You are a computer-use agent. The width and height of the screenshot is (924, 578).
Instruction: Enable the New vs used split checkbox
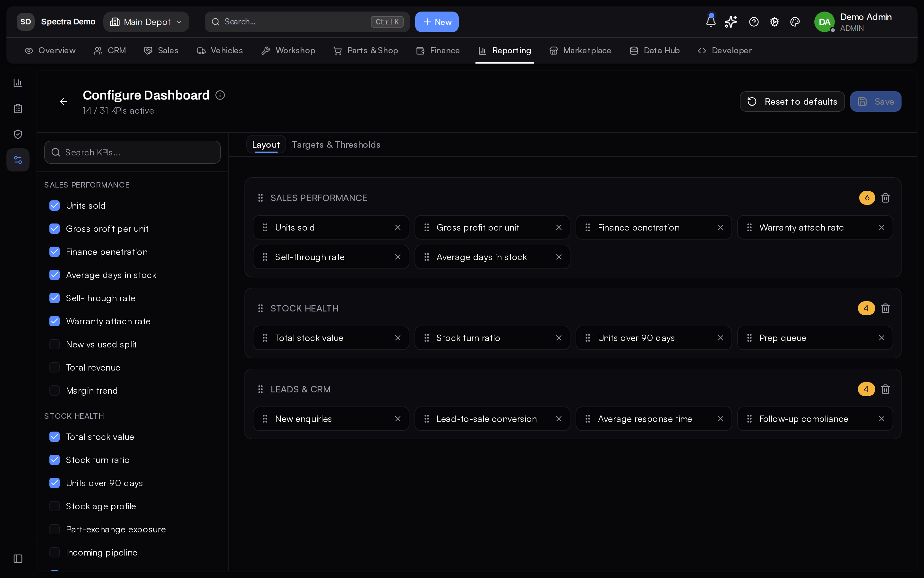point(55,345)
